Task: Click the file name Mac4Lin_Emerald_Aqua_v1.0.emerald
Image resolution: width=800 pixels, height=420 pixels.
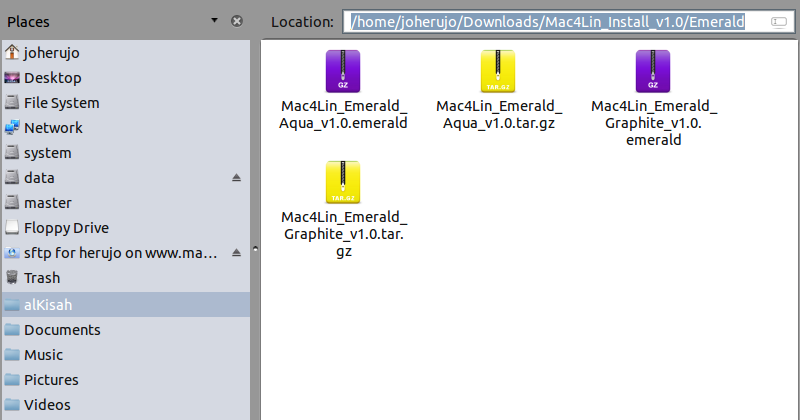Action: 343,114
